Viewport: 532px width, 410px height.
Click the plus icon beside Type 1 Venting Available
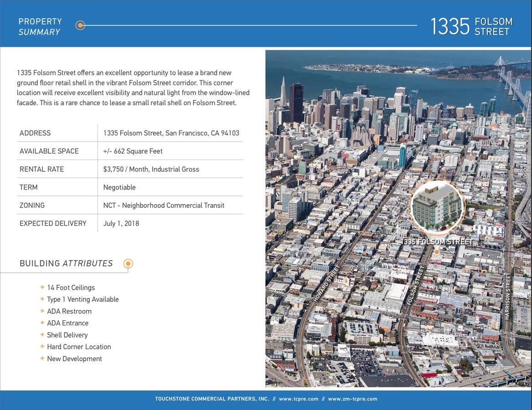click(42, 299)
